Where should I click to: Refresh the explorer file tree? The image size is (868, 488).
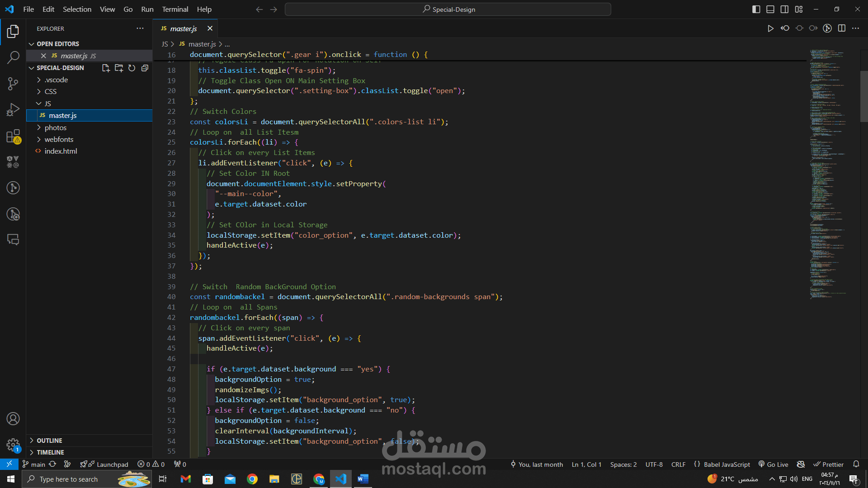(x=132, y=68)
